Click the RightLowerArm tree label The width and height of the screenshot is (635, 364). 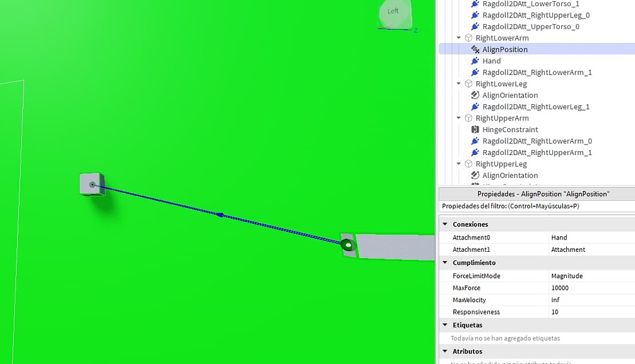[x=502, y=38]
